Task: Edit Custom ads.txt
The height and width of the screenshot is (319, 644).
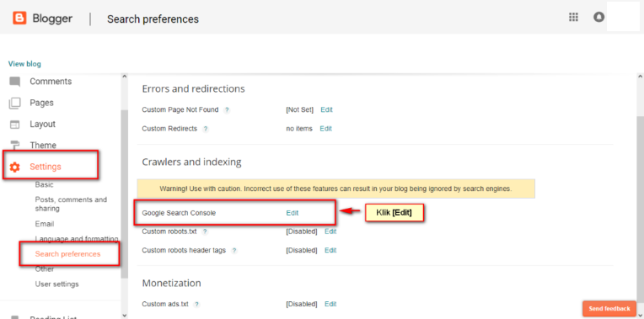Action: [330, 304]
